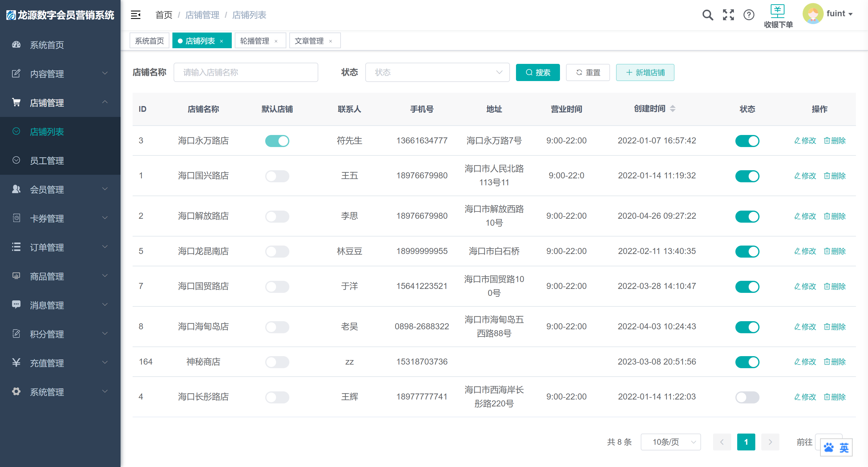
Task: Click the 订单管理 list icon
Action: click(x=16, y=247)
